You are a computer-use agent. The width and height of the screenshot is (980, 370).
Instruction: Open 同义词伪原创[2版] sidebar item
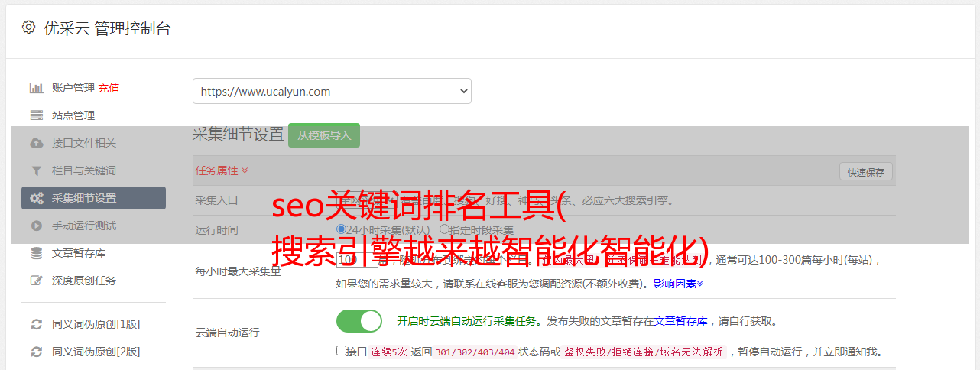[x=96, y=352]
